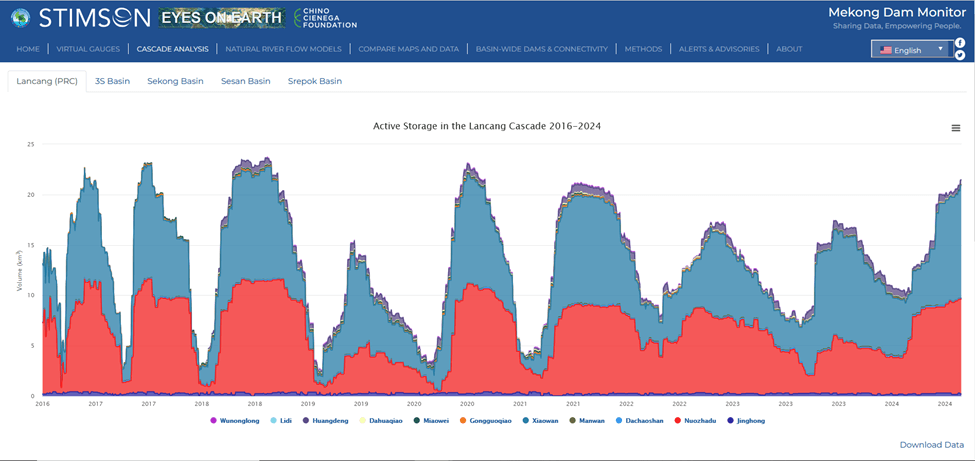Click the US flag in language selector
The image size is (975, 461).
tap(886, 50)
